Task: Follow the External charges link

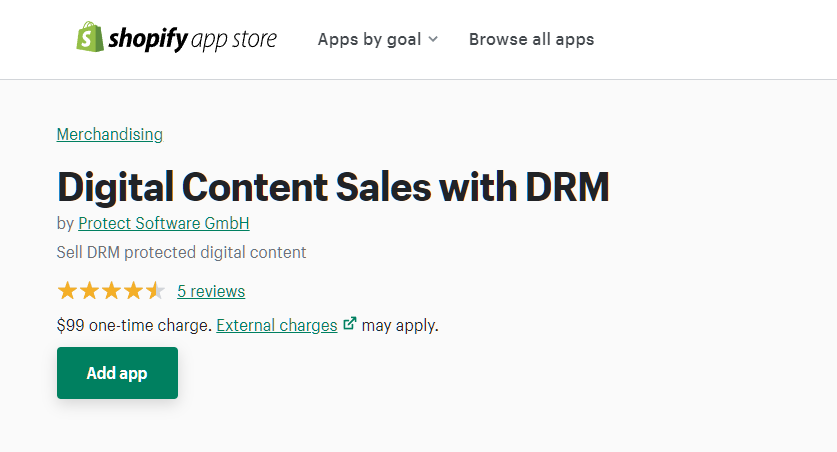Action: 277,325
